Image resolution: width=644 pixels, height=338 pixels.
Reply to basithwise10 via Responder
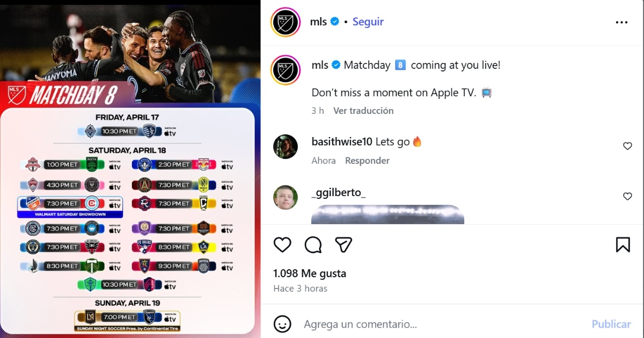pos(367,161)
